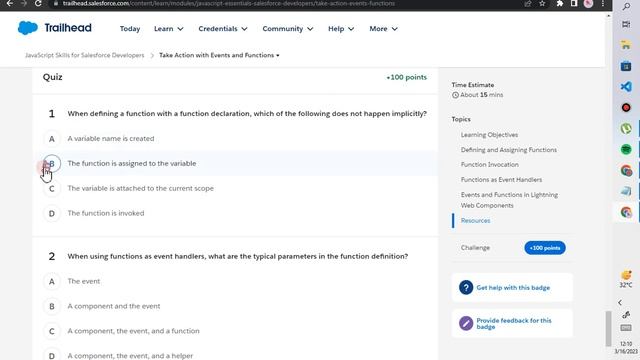Click 'About 15 mins' time estimate text
The height and width of the screenshot is (360, 640).
(482, 95)
